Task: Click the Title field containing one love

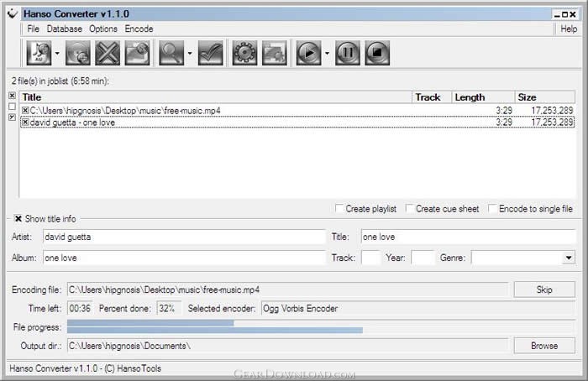Action: [x=468, y=237]
